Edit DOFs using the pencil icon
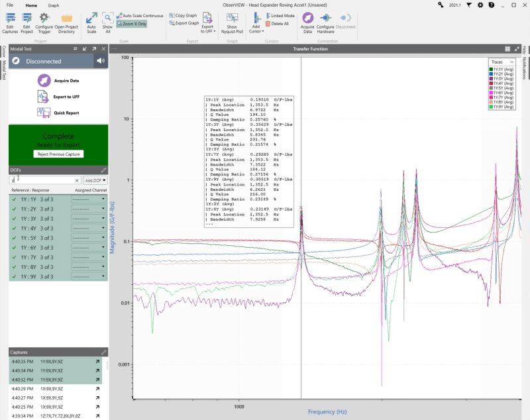 [103, 170]
